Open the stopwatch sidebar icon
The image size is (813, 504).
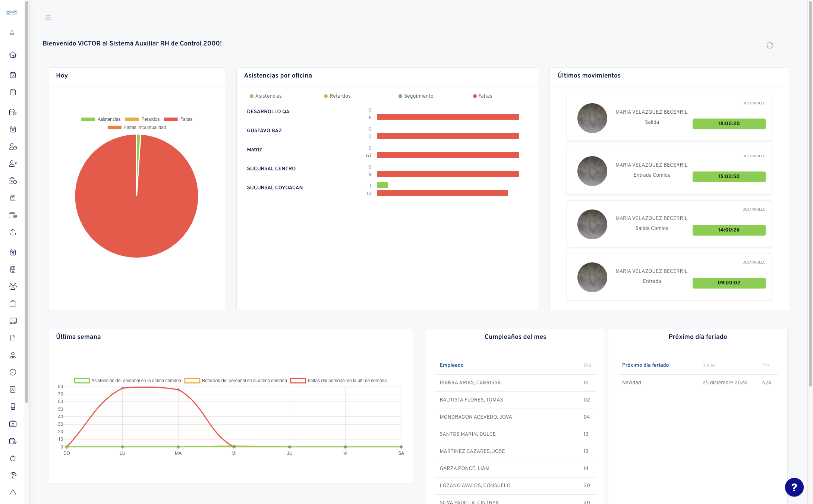[x=13, y=458]
